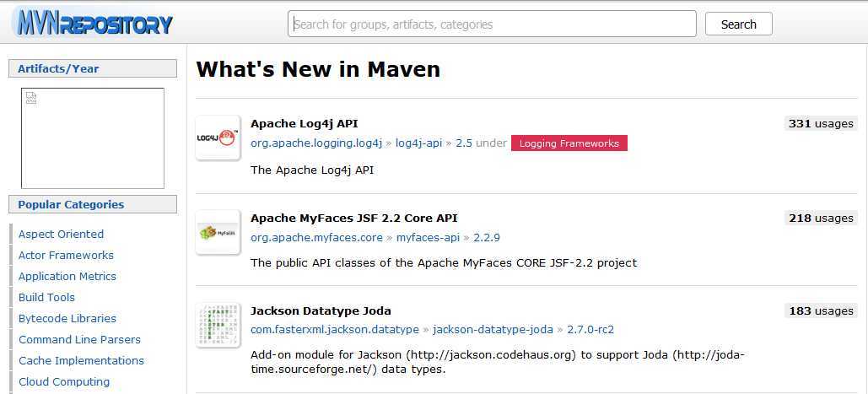Open Apache Log4j API title link
Image resolution: width=868 pixels, height=394 pixels.
[304, 123]
